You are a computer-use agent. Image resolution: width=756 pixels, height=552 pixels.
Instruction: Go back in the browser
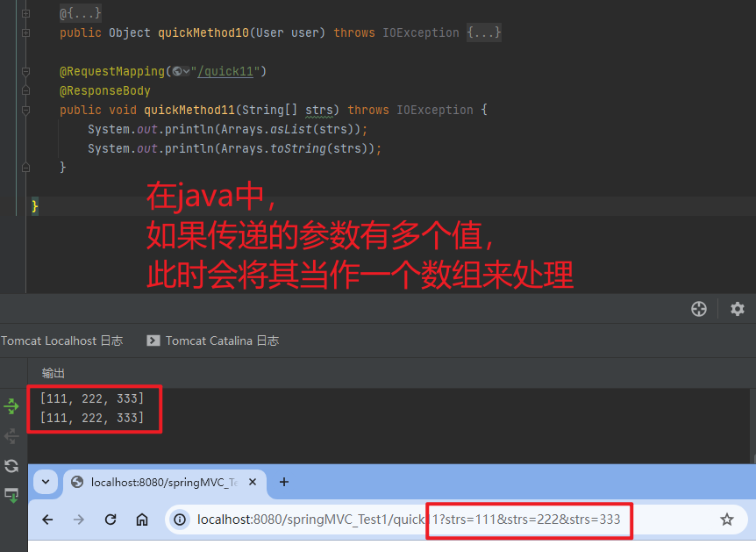tap(47, 520)
